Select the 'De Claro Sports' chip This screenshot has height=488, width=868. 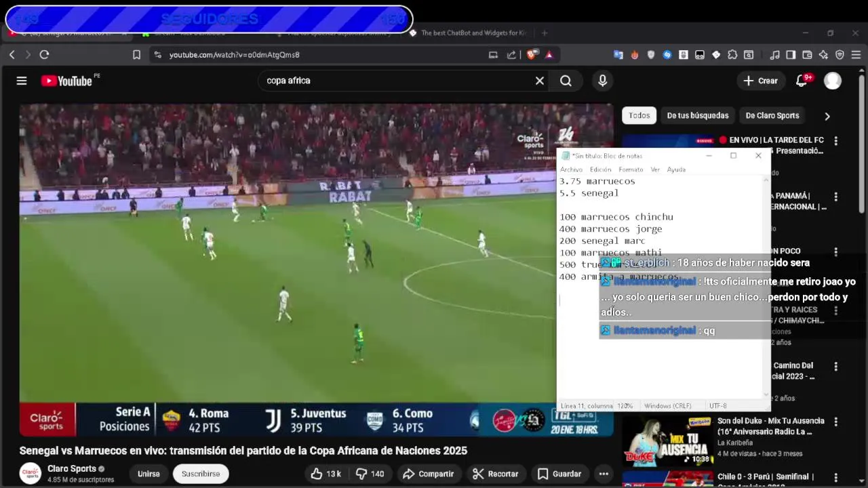pyautogui.click(x=772, y=115)
